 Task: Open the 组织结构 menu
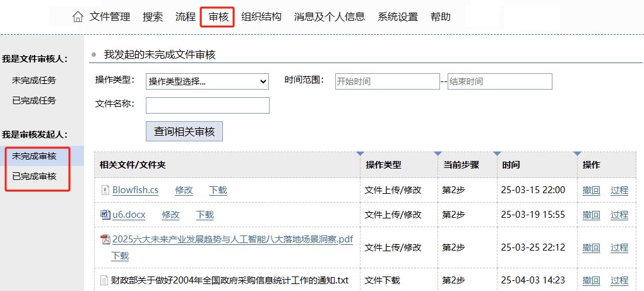click(261, 17)
